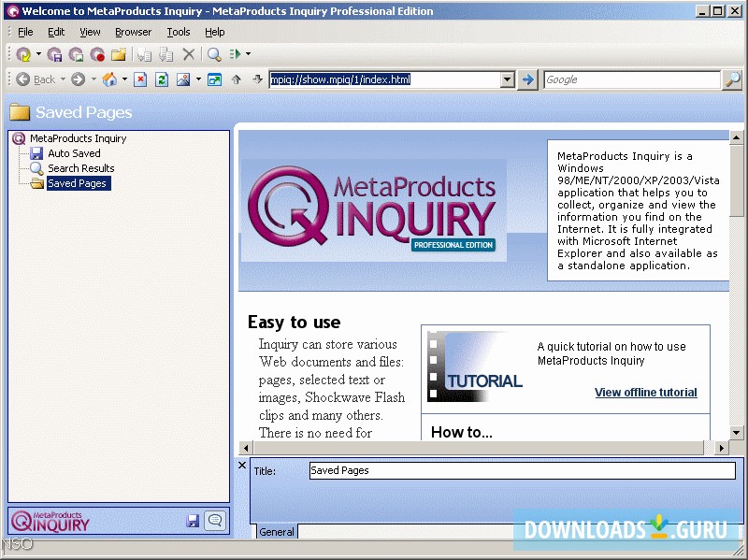Open Forward history dropdown arrow
This screenshot has height=560, width=748.
tap(93, 79)
